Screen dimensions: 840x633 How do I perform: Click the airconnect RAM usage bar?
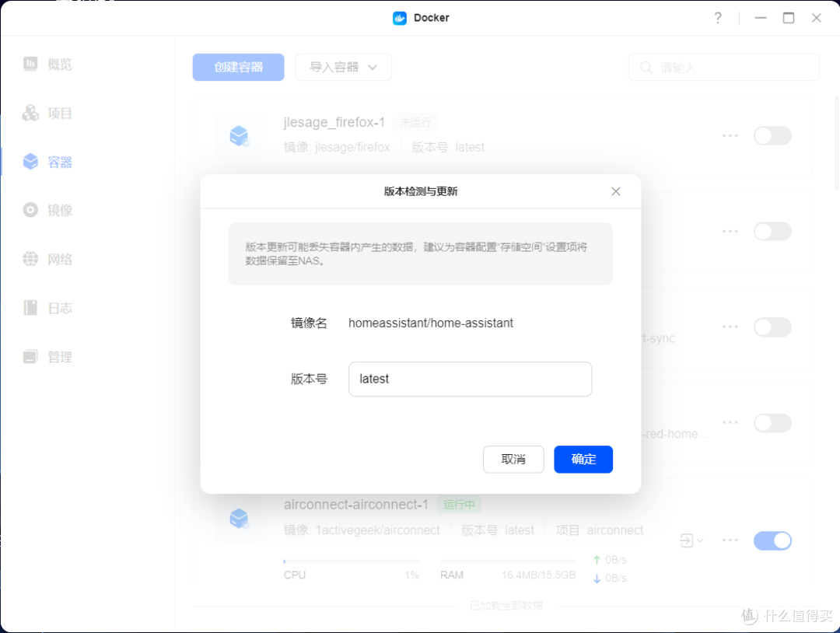click(508, 561)
